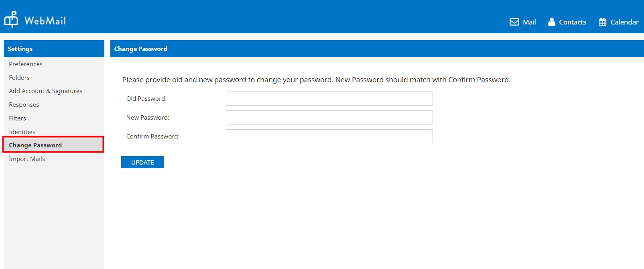Go to Contacts page
Image resolution: width=644 pixels, height=269 pixels.
coord(572,22)
